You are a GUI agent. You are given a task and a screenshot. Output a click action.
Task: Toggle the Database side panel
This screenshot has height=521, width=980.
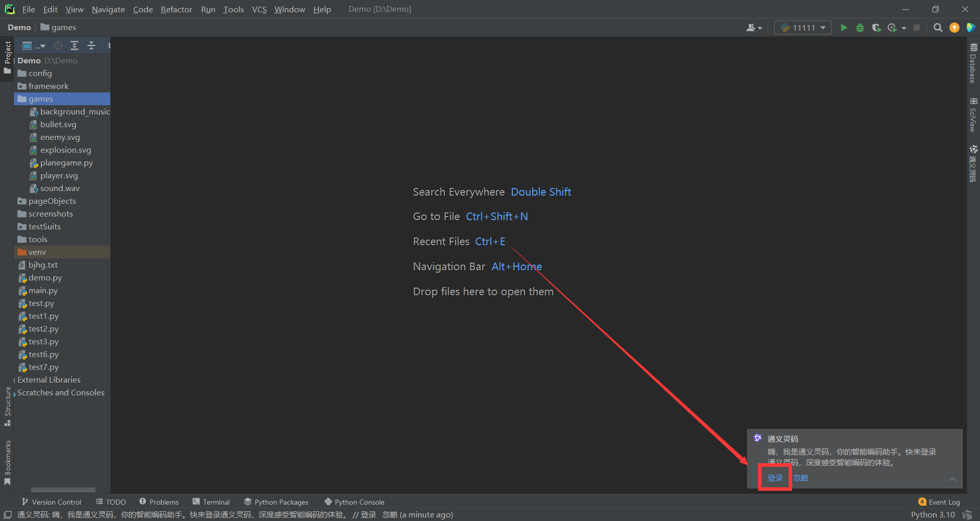973,64
